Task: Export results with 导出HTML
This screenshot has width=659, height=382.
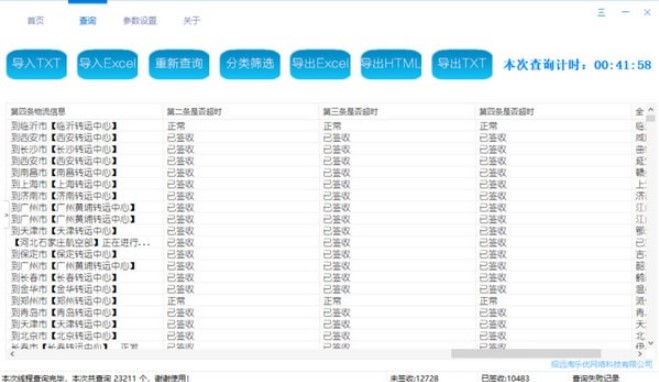Action: click(x=391, y=64)
